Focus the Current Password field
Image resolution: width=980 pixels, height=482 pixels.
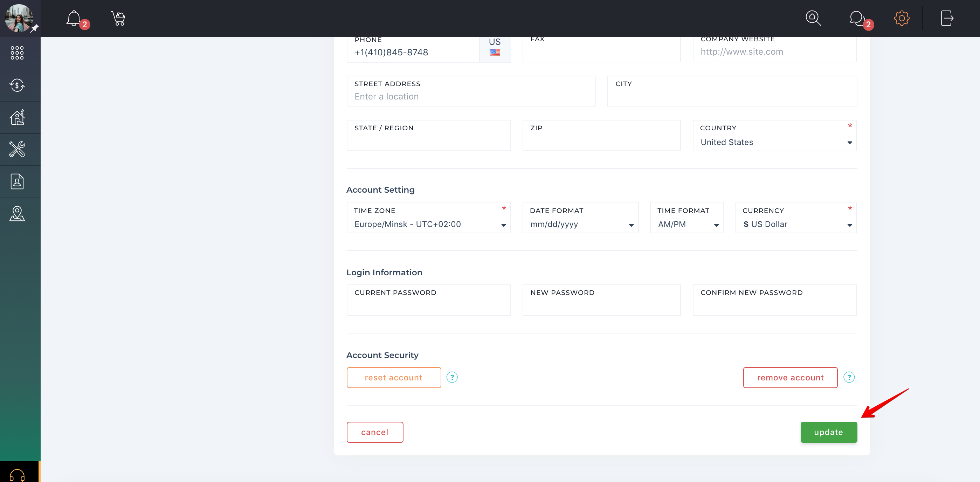[428, 300]
